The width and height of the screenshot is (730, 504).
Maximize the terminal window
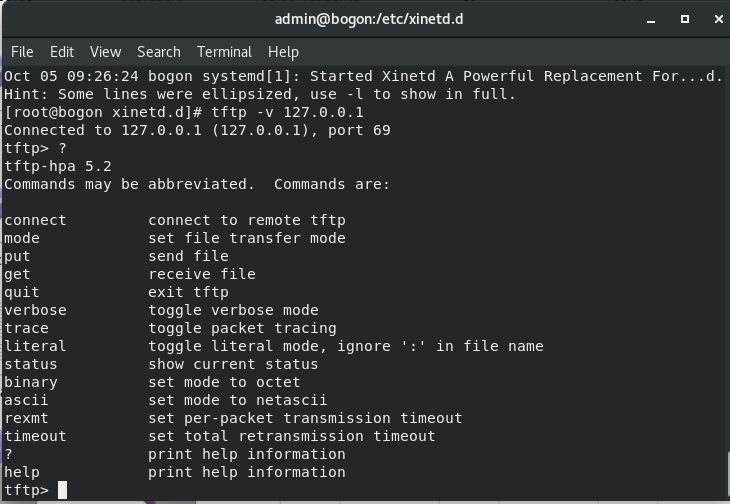[685, 19]
